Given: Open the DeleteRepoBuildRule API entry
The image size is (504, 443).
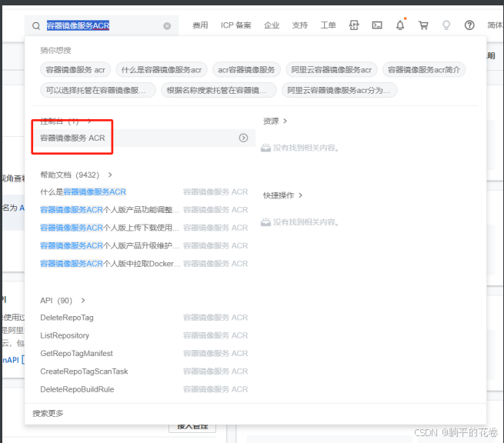Looking at the screenshot, I should pyautogui.click(x=77, y=390).
